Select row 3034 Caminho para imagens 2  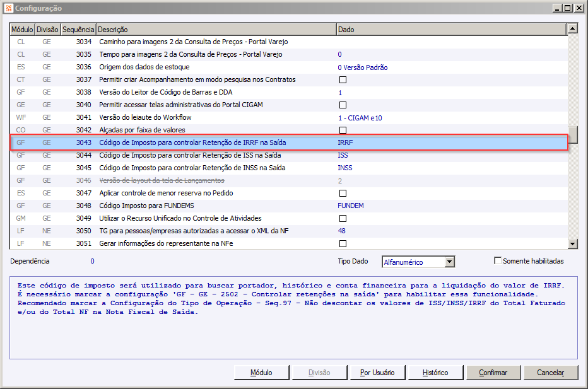(288, 42)
